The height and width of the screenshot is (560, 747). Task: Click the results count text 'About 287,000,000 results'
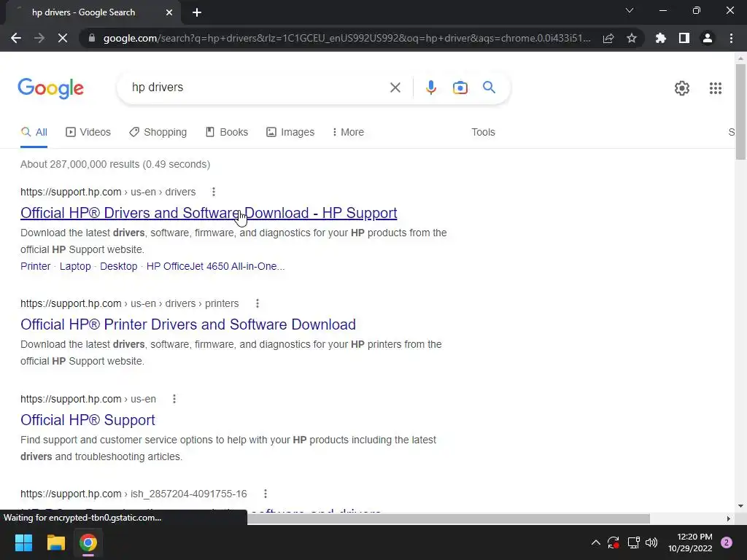(80, 164)
